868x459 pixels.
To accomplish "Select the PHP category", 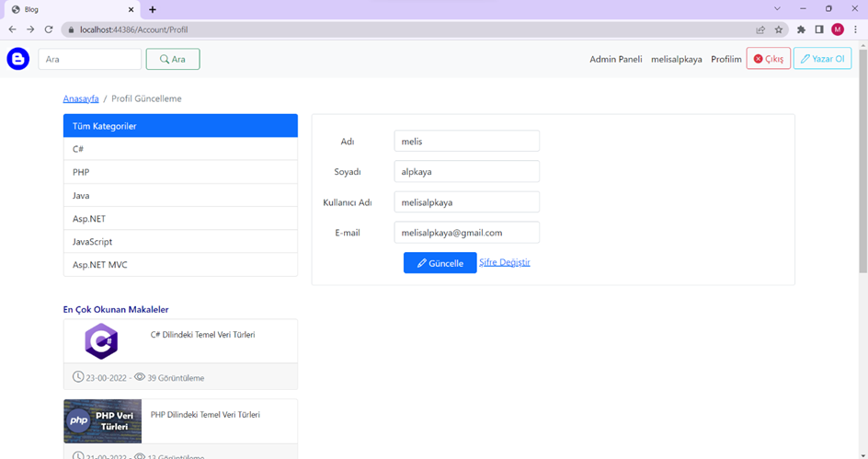I will coord(180,172).
